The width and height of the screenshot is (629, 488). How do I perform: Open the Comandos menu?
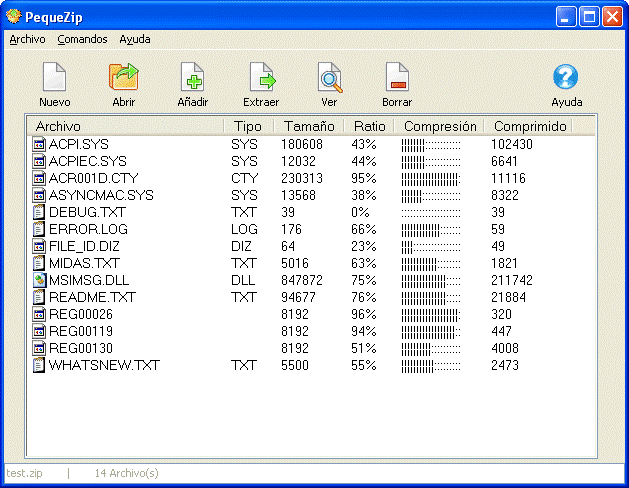point(82,39)
